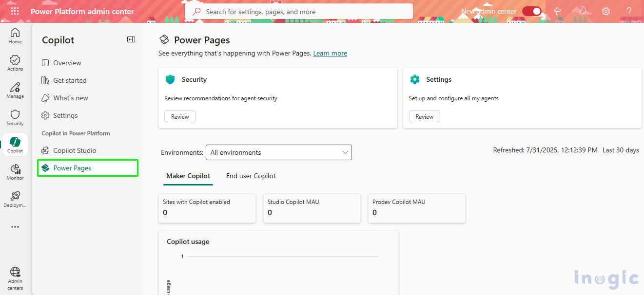Open Monitor in the left rail
Viewport: 644px width, 295px height.
(15, 172)
